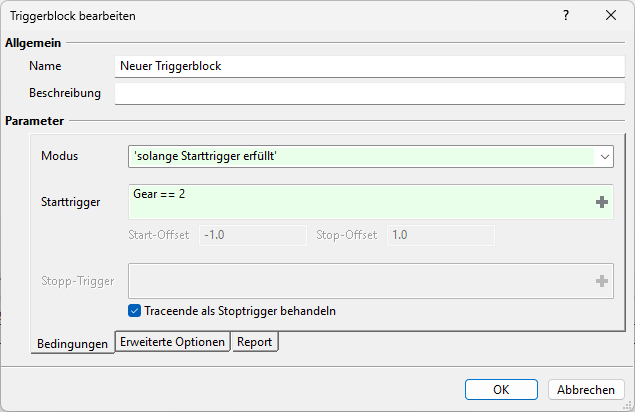This screenshot has width=635, height=412.
Task: Click the plus icon in Stopp-Trigger field
Action: coord(602,281)
